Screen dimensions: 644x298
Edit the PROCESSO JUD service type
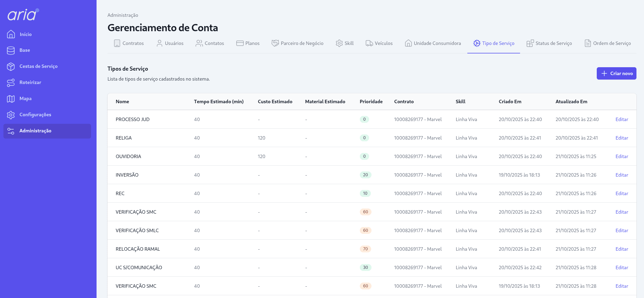click(x=621, y=119)
